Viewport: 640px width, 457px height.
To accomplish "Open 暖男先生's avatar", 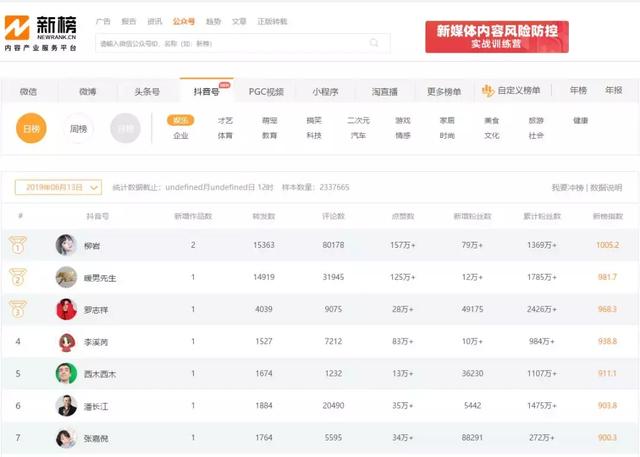I will pos(66,277).
